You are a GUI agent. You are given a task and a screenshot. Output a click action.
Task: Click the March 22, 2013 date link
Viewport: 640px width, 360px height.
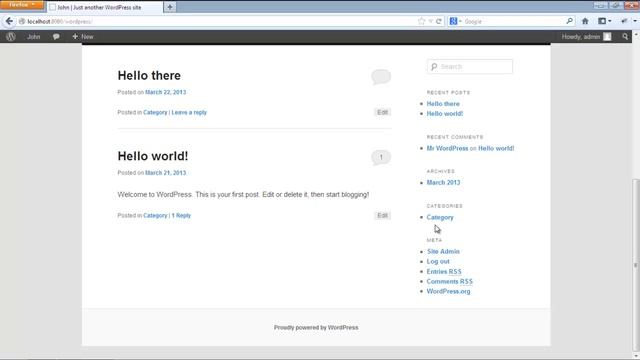(x=165, y=92)
